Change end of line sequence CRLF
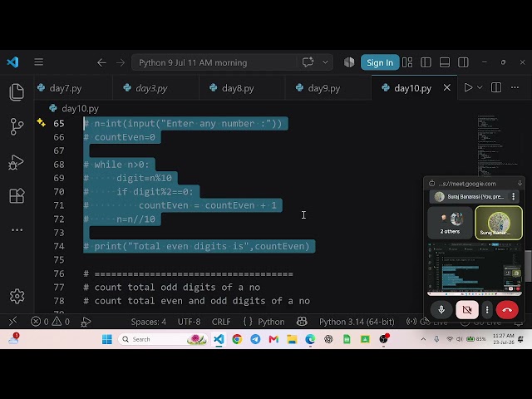 (221, 322)
